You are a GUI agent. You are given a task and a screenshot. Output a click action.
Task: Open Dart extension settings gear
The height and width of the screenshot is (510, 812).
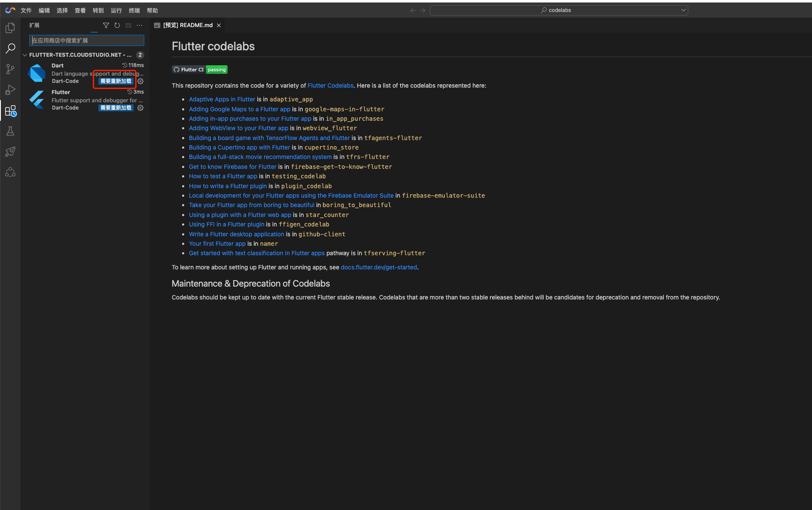[x=140, y=81]
